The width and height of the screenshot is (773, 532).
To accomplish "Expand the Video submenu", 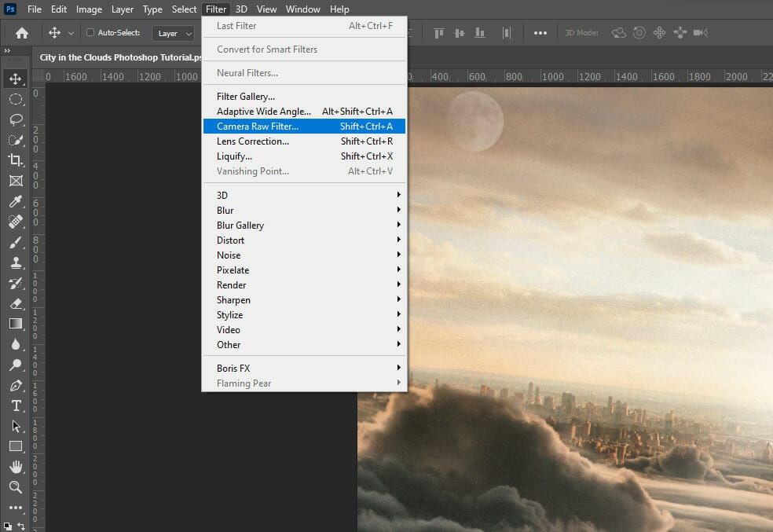I will pyautogui.click(x=304, y=329).
